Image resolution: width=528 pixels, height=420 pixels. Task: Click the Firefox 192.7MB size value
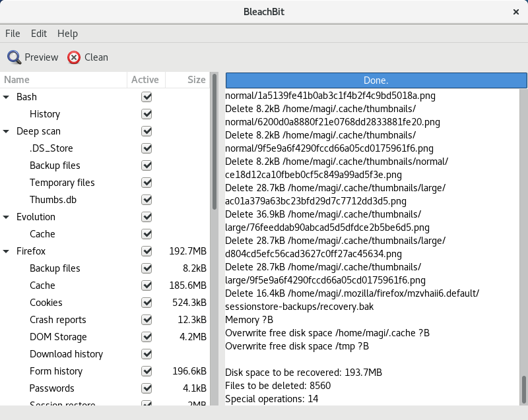point(188,251)
